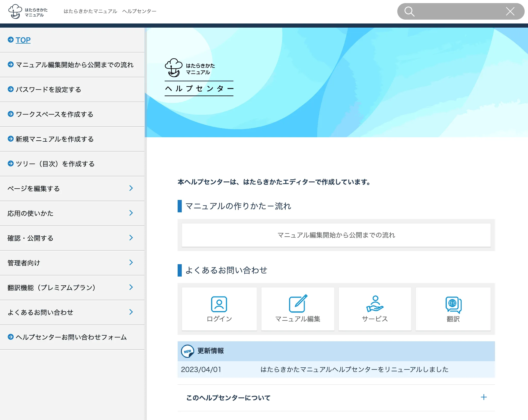Click the NEW badge beside 更新情報
Screen dimensions: 528x420
pos(187,351)
